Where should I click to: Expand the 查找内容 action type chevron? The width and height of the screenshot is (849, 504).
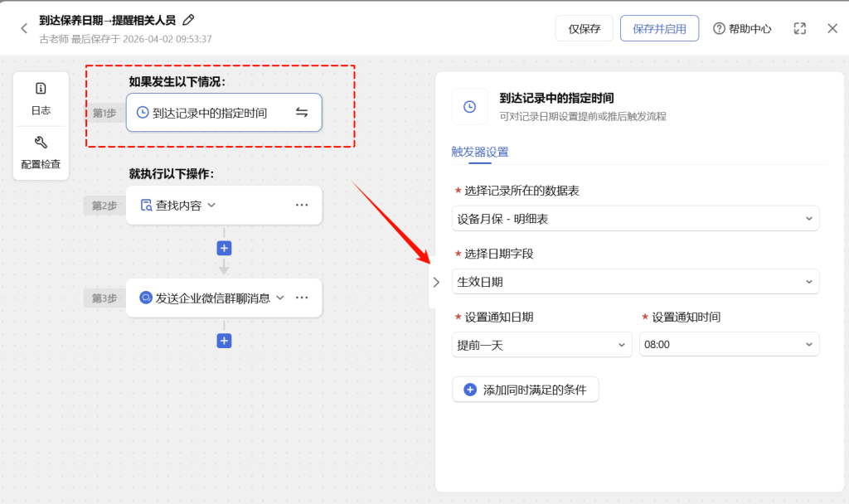click(211, 206)
